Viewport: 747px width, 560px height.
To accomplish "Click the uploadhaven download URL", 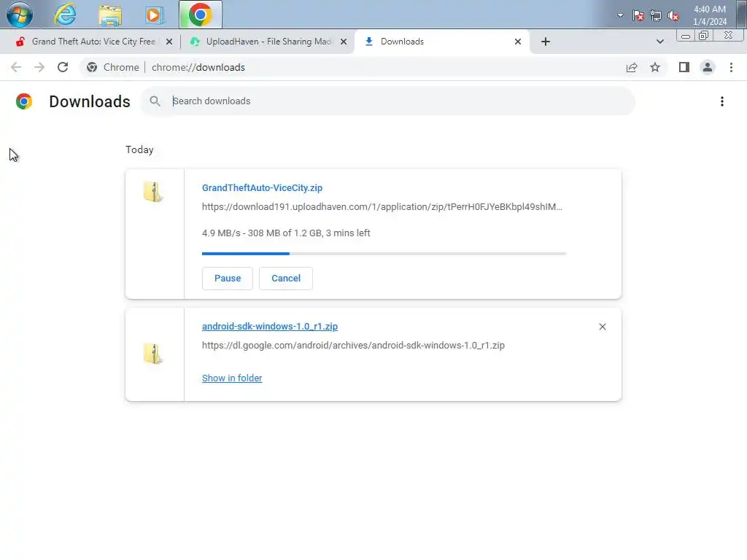I will point(382,206).
